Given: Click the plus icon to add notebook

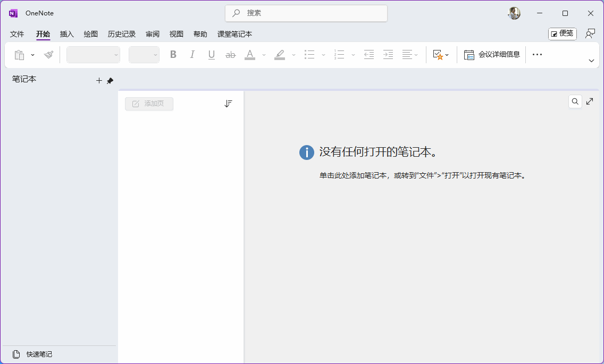Looking at the screenshot, I should pyautogui.click(x=99, y=81).
